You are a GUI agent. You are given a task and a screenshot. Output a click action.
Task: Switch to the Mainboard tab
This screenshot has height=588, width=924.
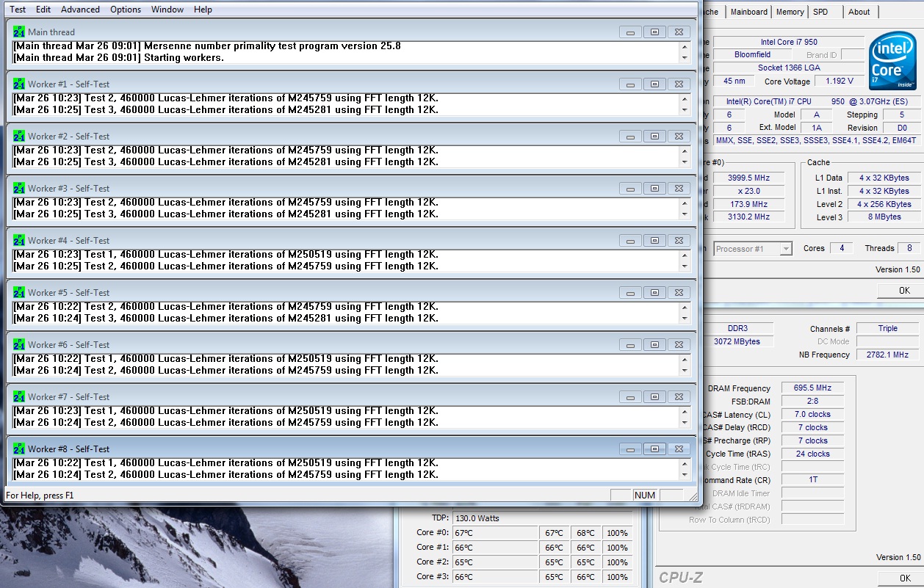tap(748, 12)
